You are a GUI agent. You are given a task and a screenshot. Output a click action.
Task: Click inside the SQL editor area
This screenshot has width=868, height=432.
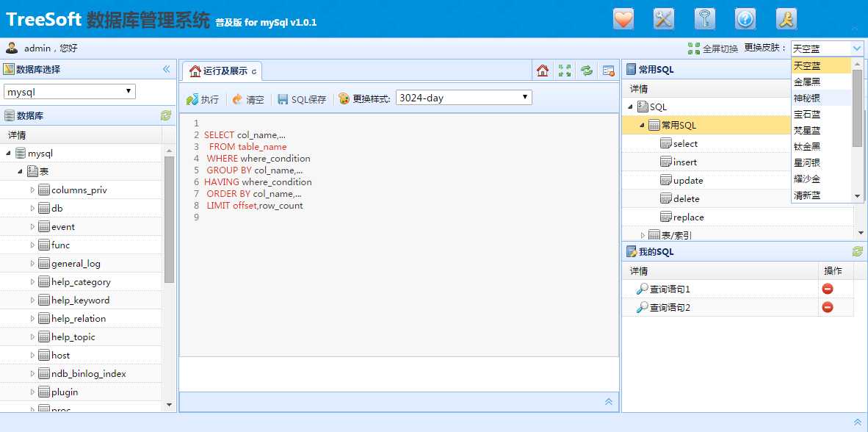coord(399,235)
